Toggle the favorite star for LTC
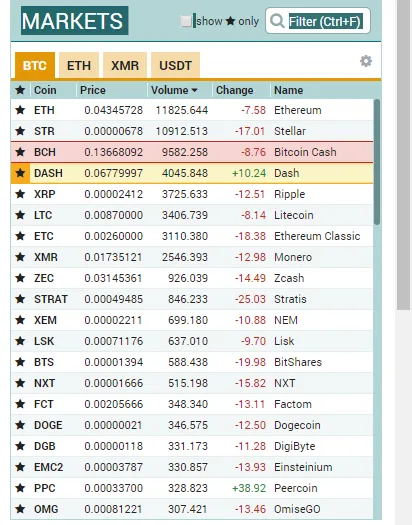 point(20,215)
